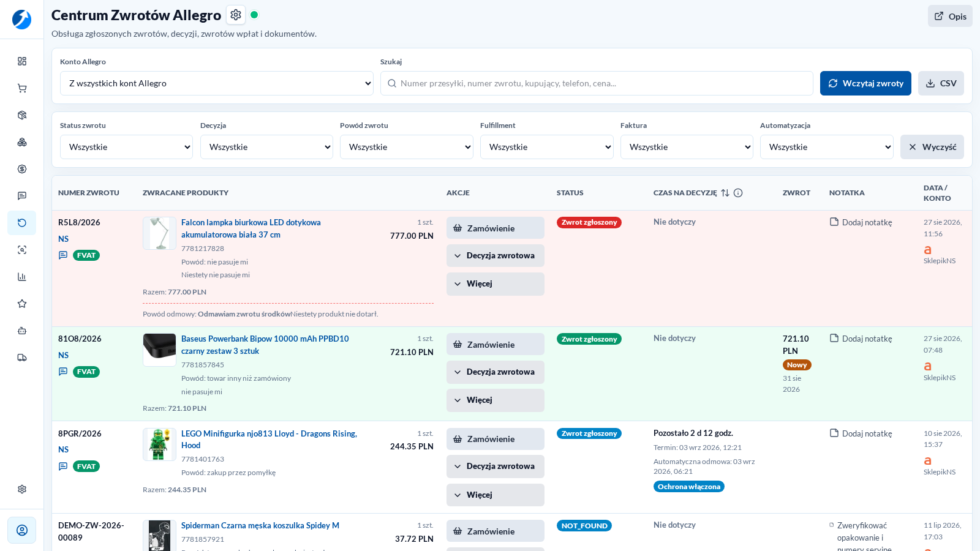
Task: Open LEGO Minifigurka njo813 Lloyd link
Action: tap(269, 440)
